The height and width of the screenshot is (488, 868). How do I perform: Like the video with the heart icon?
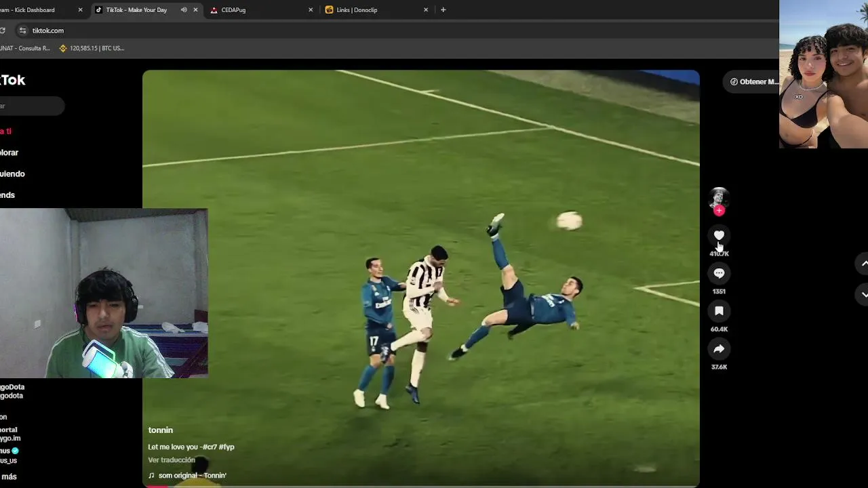click(x=719, y=235)
